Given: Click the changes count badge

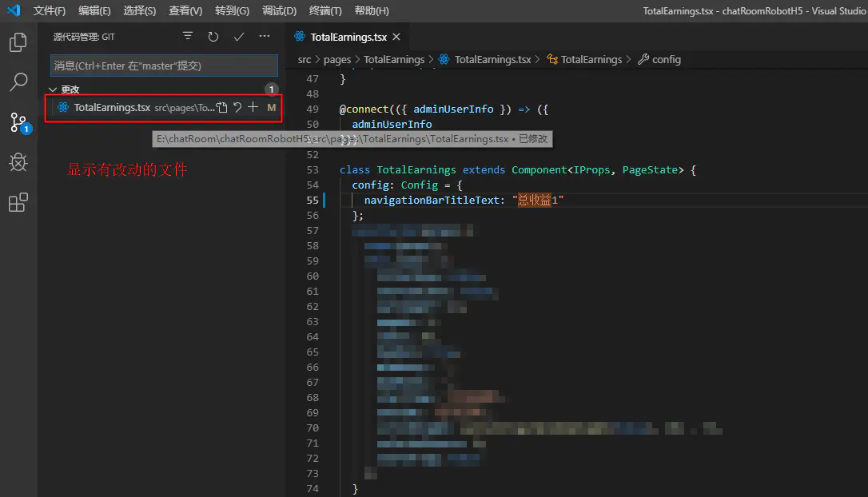Looking at the screenshot, I should click(x=271, y=89).
